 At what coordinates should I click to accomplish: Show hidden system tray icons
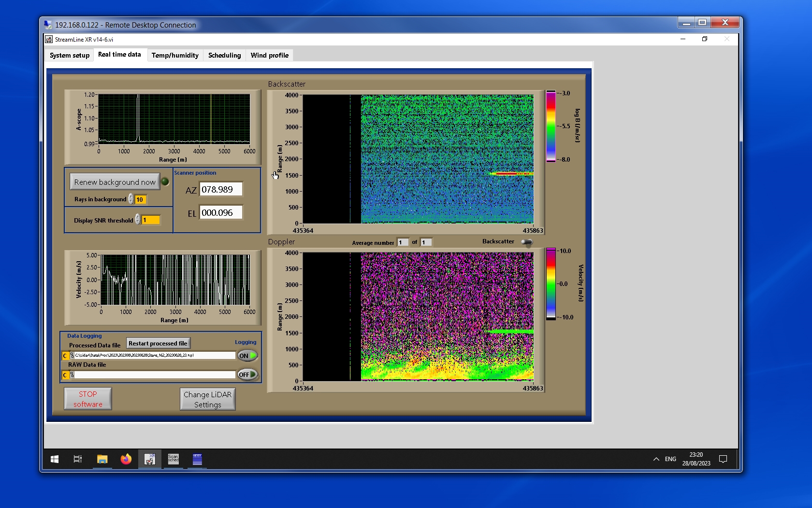656,459
